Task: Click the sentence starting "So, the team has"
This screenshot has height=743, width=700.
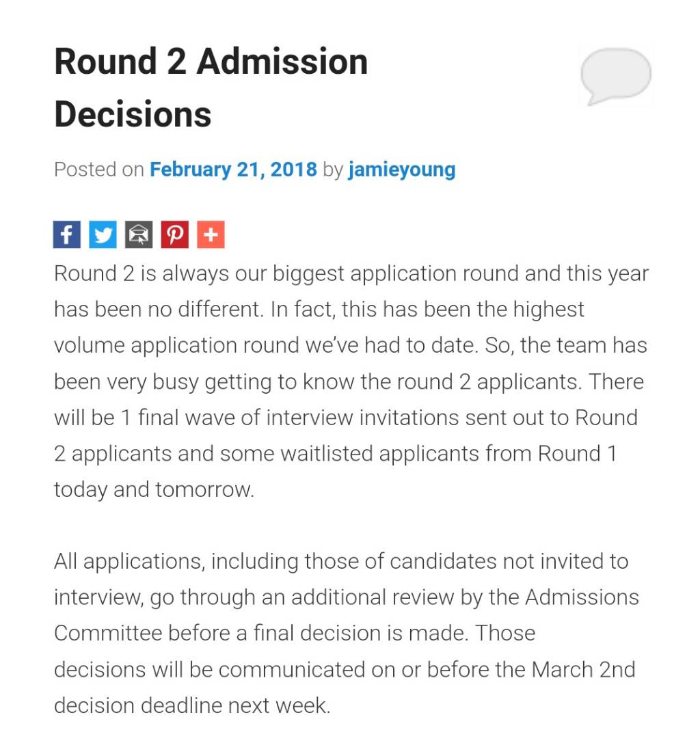Action: [565, 345]
